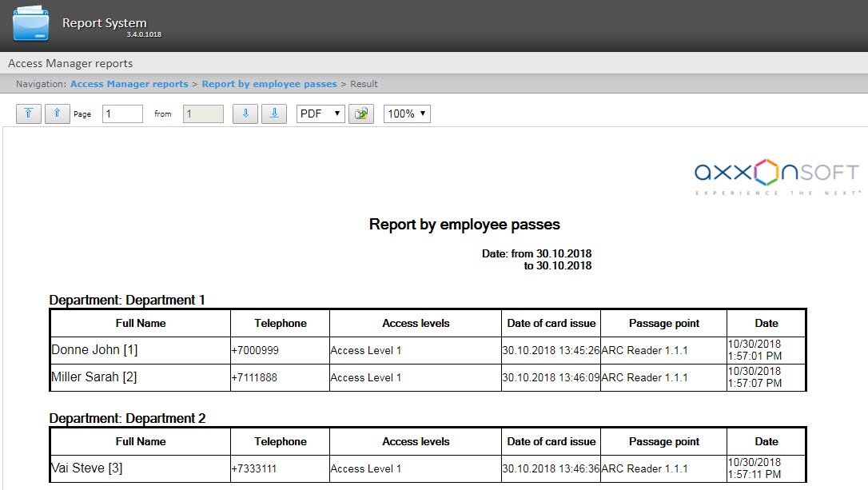Open Access Manager reports breadcrumb link
The width and height of the screenshot is (868, 490).
(129, 84)
